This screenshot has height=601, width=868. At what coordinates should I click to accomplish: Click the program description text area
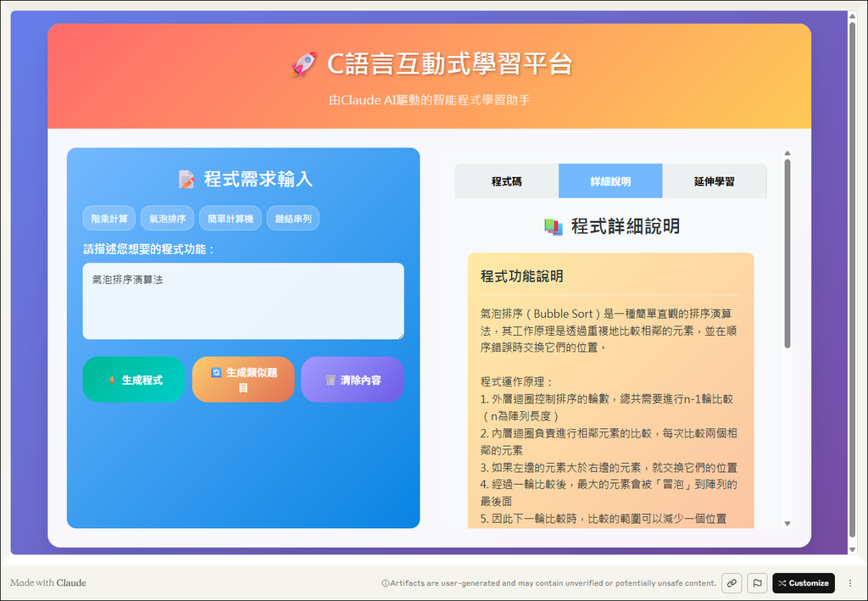pos(243,301)
